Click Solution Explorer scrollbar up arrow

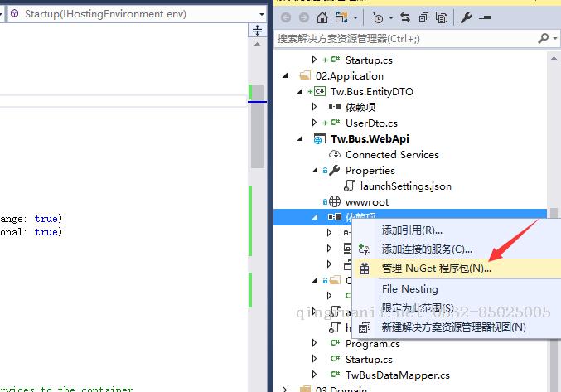coord(554,58)
